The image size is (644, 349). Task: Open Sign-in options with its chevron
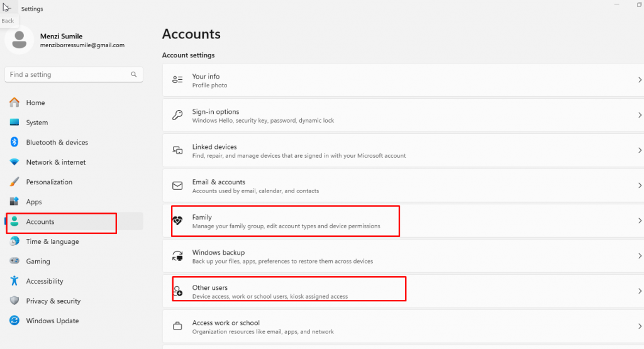pos(640,115)
